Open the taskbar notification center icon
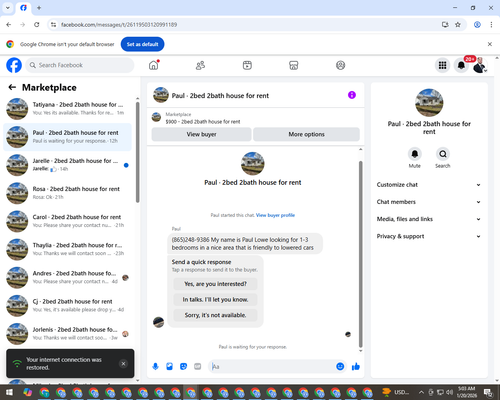500x400 pixels. point(488,393)
